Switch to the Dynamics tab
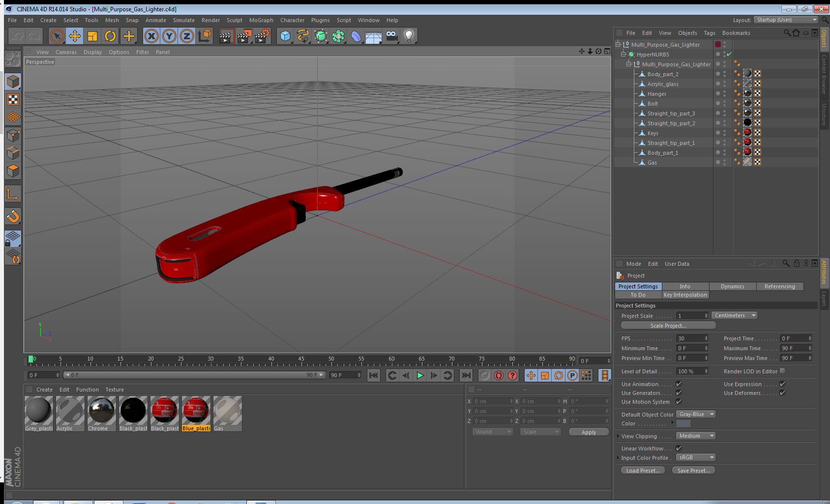 click(x=732, y=286)
